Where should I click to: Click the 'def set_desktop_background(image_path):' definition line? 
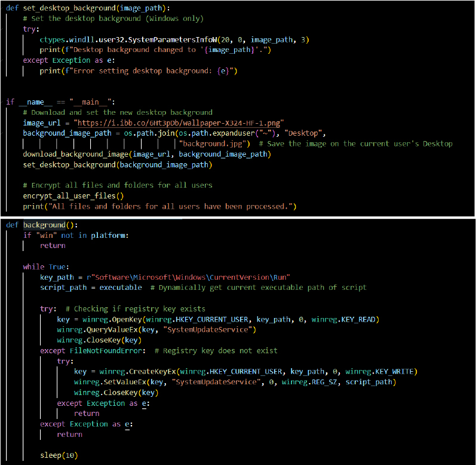tap(88, 8)
